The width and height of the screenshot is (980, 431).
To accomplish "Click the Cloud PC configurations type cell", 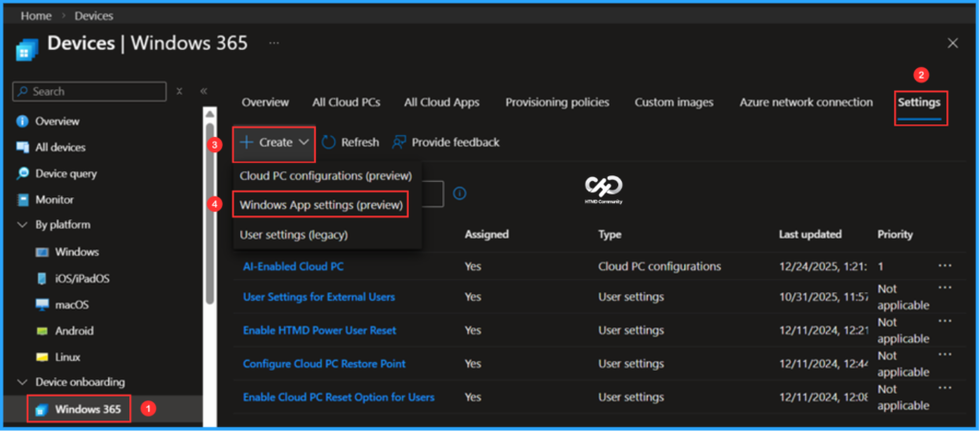I will (659, 266).
